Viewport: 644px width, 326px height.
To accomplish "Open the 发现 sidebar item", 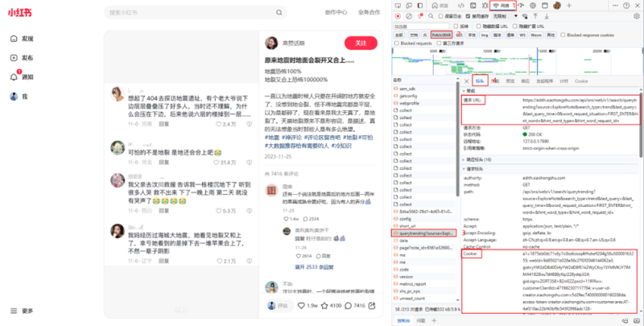I will 22,39.
